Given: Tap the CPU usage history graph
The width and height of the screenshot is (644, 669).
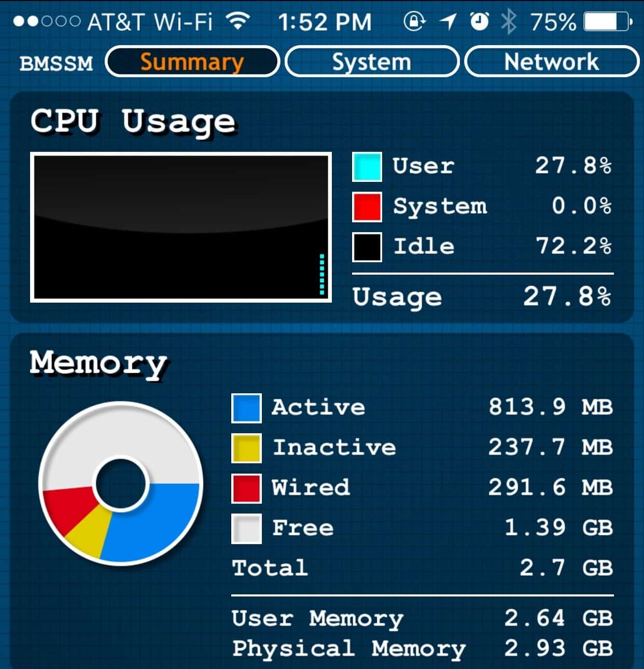Looking at the screenshot, I should (x=181, y=227).
